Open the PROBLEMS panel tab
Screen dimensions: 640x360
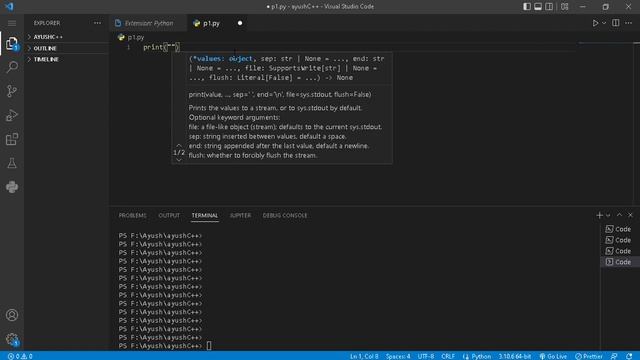pos(132,215)
